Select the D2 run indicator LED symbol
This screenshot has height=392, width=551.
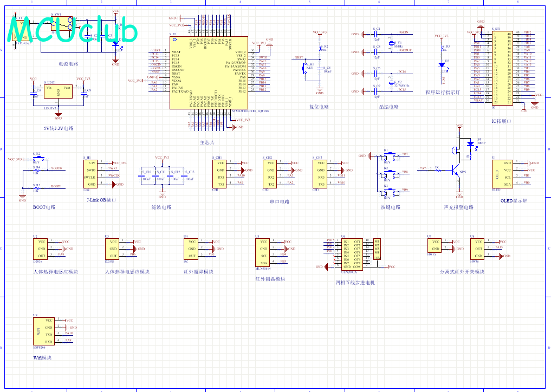click(x=442, y=65)
